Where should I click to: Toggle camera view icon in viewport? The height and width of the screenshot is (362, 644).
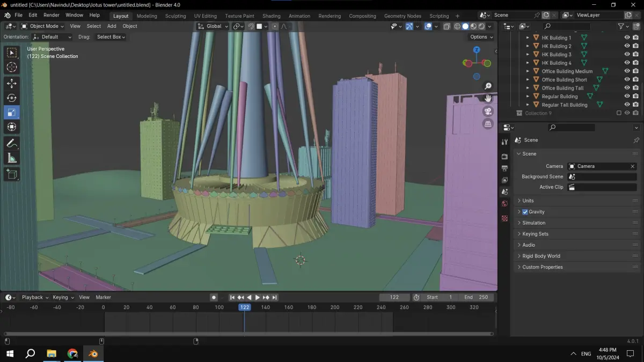(x=488, y=111)
